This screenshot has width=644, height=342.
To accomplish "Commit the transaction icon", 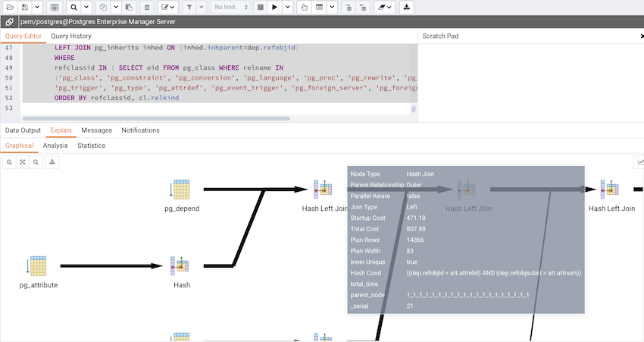I will [x=349, y=7].
